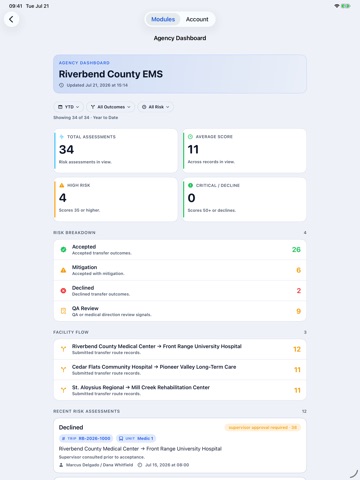Open the All Outcomes filter dropdown
Image resolution: width=360 pixels, height=480 pixels.
pyautogui.click(x=111, y=107)
